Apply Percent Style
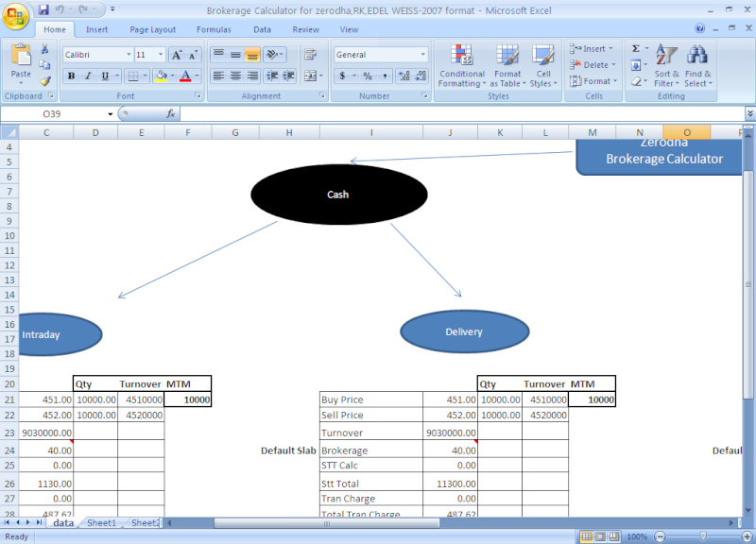The height and width of the screenshot is (544, 756). pyautogui.click(x=368, y=76)
